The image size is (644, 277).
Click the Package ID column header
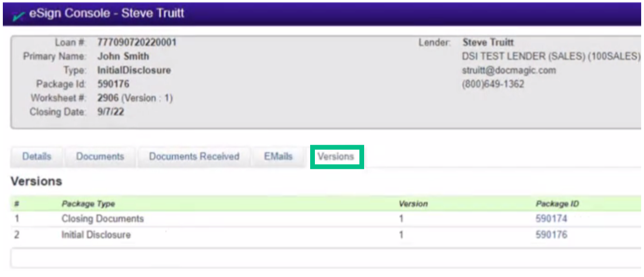pos(557,204)
